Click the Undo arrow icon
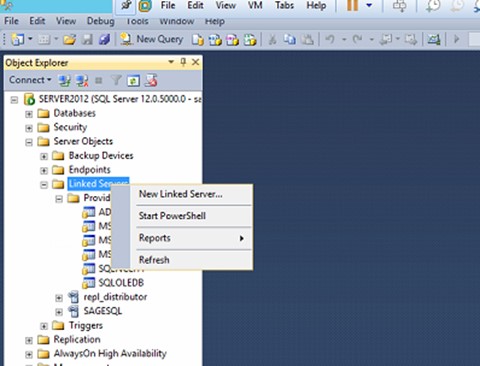Image resolution: width=480 pixels, height=366 pixels. (330, 40)
